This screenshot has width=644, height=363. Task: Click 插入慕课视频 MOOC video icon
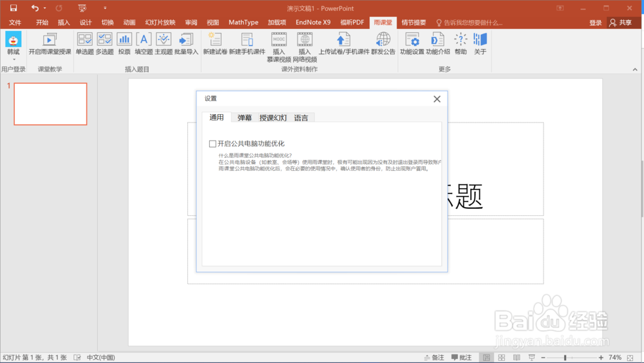coord(279,47)
